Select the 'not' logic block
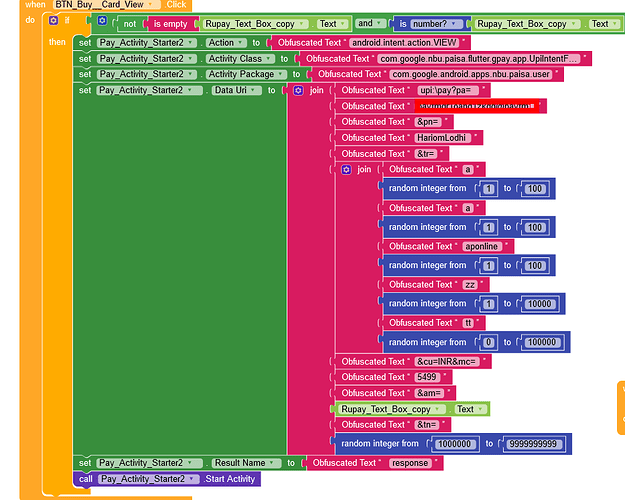The height and width of the screenshot is (500, 625). tap(130, 24)
